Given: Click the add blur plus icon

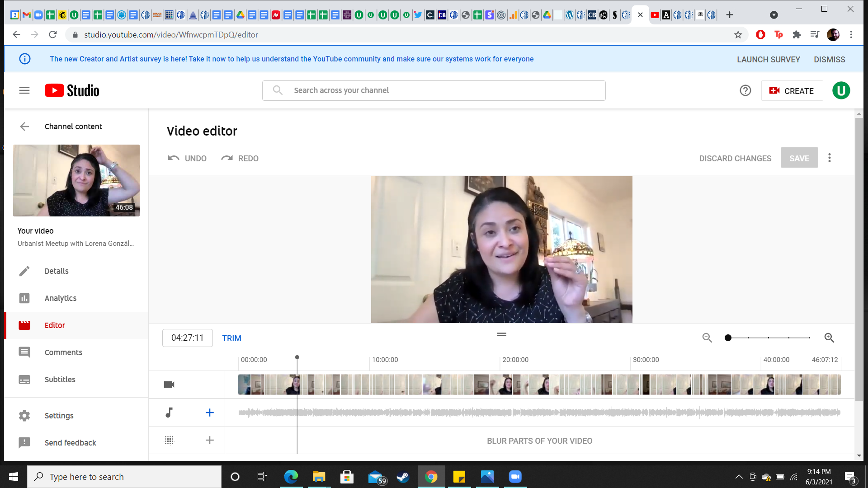Looking at the screenshot, I should tap(209, 440).
